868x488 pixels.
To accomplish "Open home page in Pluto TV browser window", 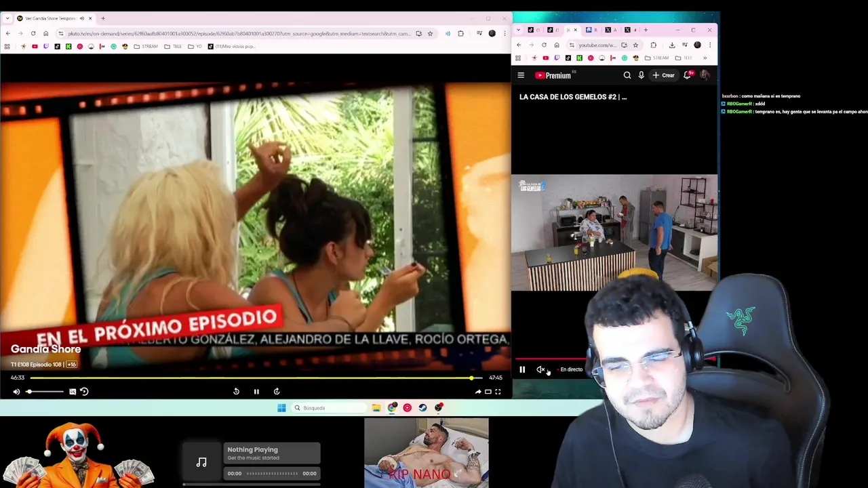I will 46,33.
